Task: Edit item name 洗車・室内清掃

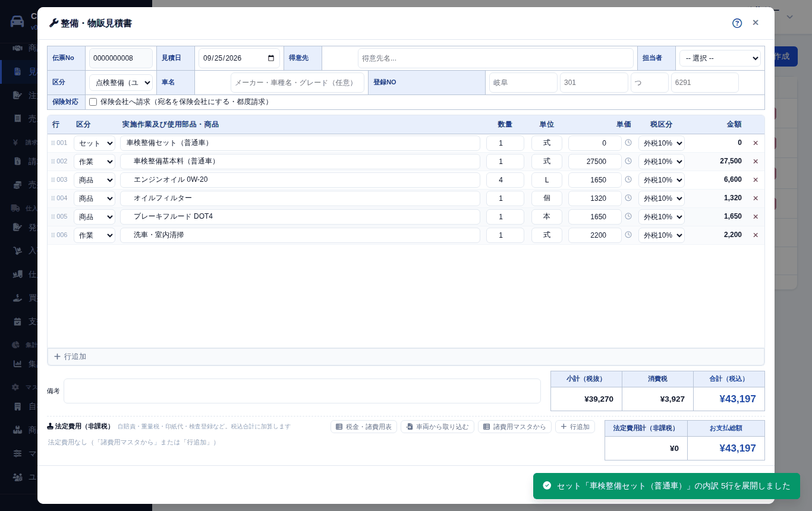Action: click(x=300, y=235)
